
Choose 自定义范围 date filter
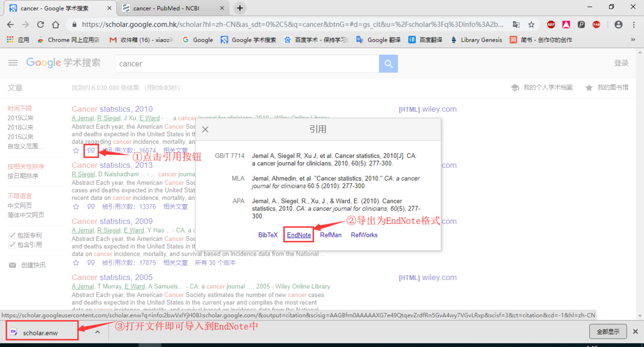[25, 146]
